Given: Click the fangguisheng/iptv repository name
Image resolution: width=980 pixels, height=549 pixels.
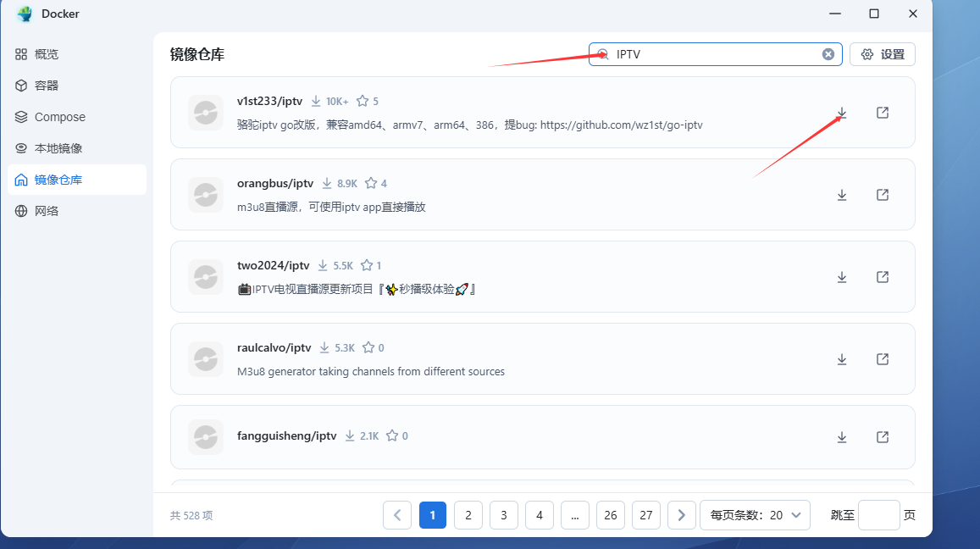Looking at the screenshot, I should click(287, 435).
